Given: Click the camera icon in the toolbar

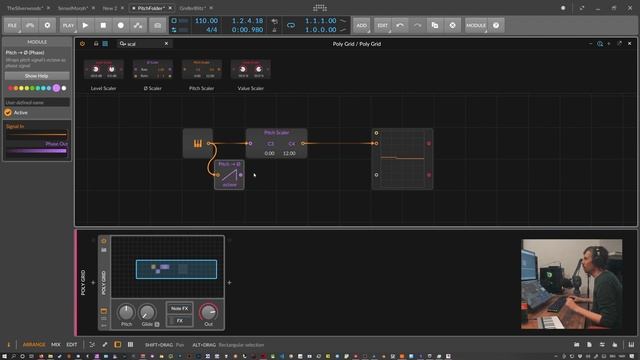Looking at the screenshot, I should point(158,25).
